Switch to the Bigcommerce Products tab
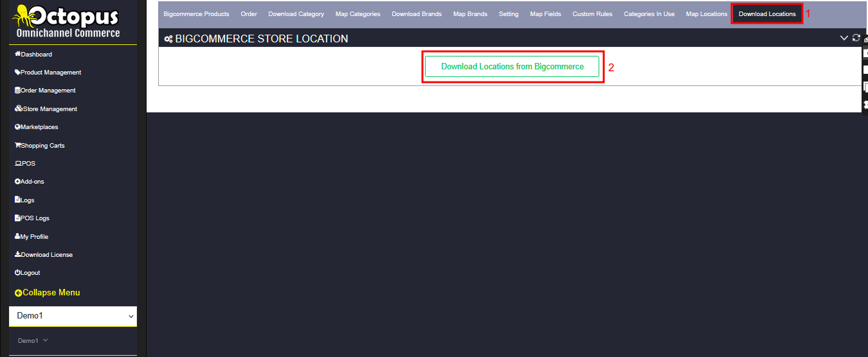Viewport: 868px width, 357px height. [x=196, y=14]
